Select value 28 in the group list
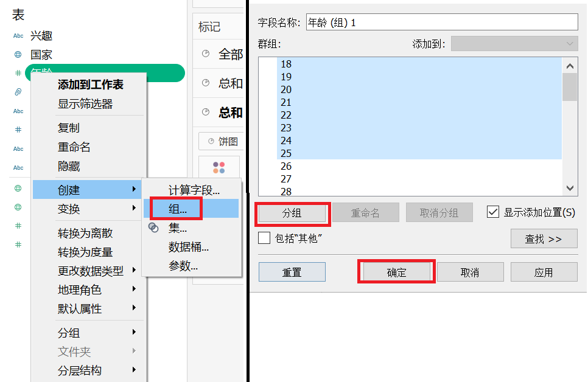 tap(419, 191)
